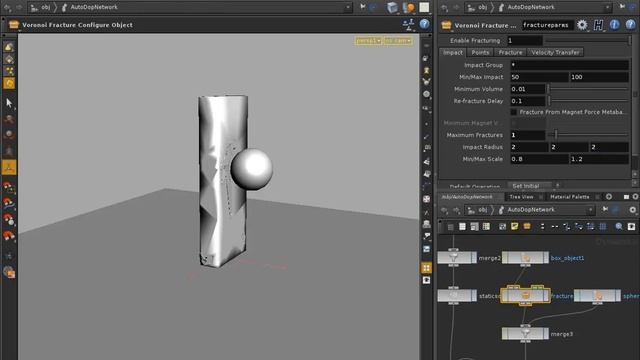Click the network editor settings gear button
Viewport: 640px width, 360px height.
click(x=632, y=210)
